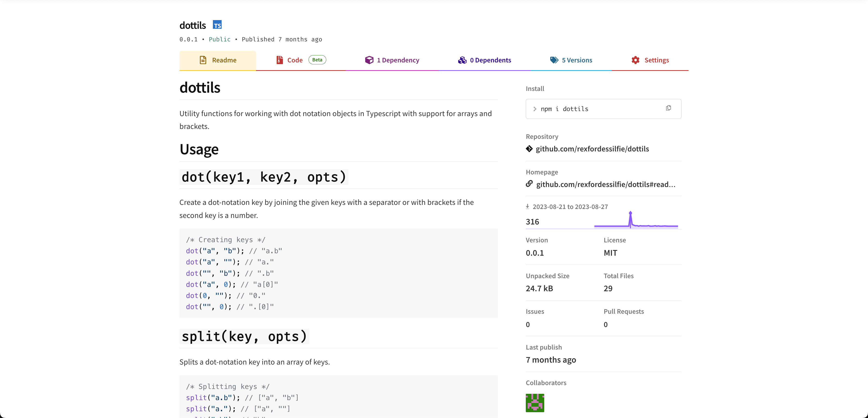Click the git repository diamond icon
The width and height of the screenshot is (868, 418).
(x=529, y=149)
